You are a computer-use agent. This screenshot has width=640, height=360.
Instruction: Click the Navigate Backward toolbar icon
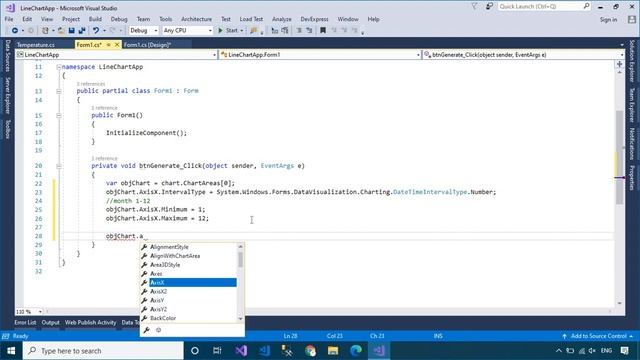[15, 31]
